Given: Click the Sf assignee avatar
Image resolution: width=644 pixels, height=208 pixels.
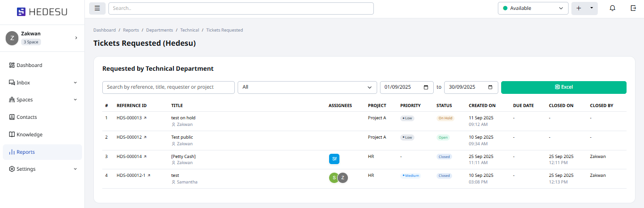Looking at the screenshot, I should pos(334,159).
